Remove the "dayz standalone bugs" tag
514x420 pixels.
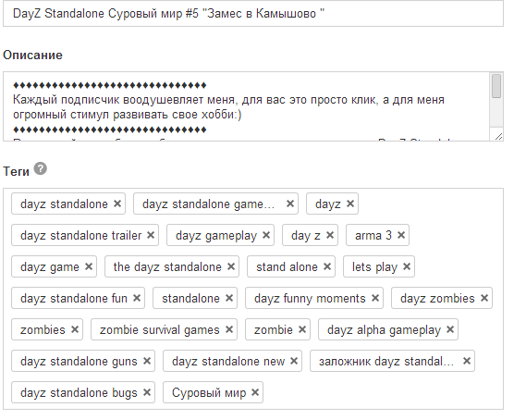(x=147, y=392)
